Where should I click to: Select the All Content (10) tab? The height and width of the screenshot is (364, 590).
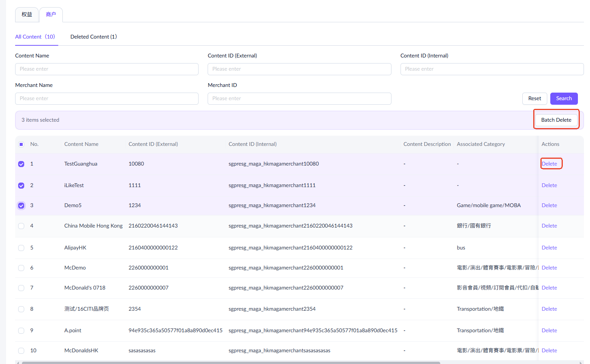[35, 37]
